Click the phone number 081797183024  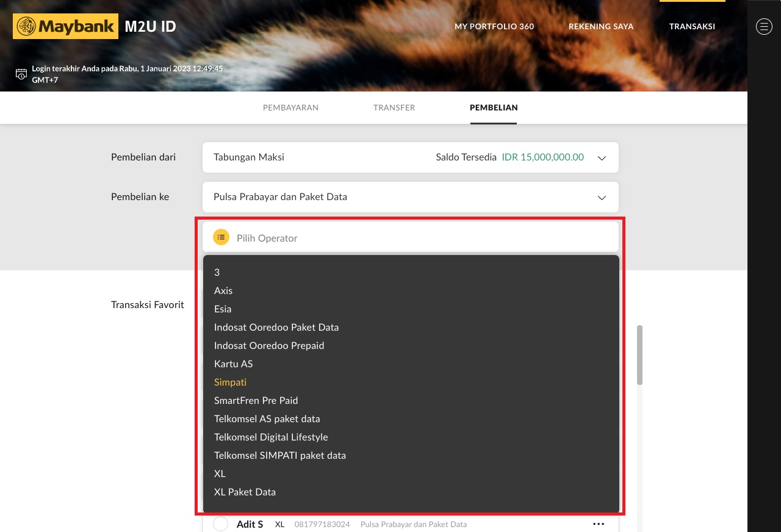322,524
